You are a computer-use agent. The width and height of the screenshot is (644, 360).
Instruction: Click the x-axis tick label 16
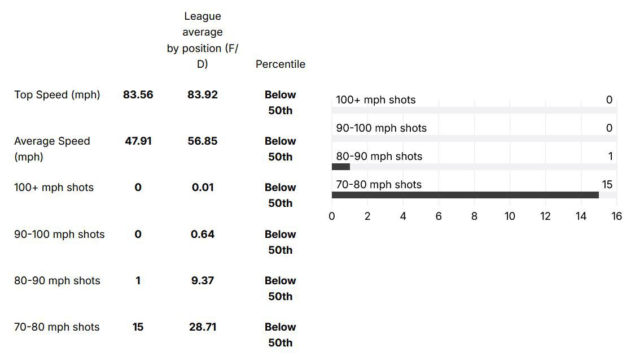coord(616,216)
